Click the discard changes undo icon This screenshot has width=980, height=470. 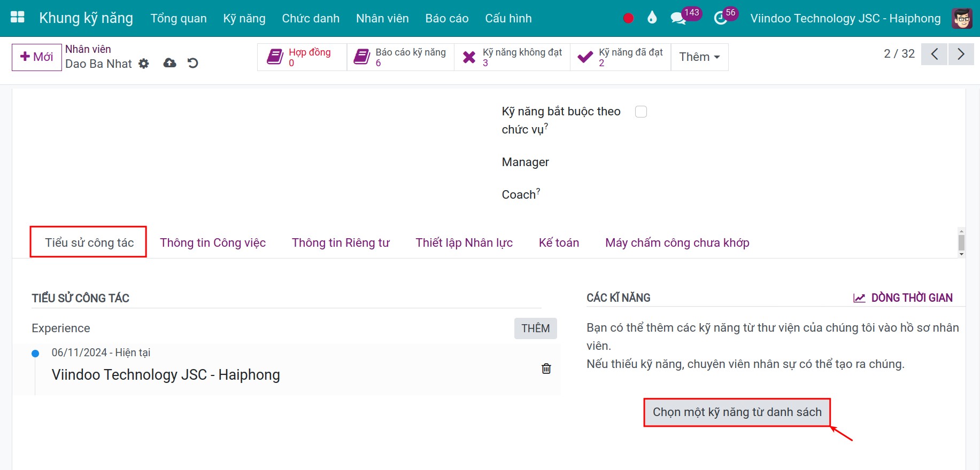193,63
